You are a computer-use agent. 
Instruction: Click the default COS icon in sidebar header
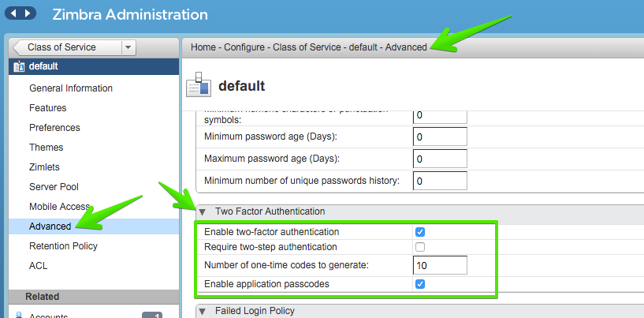19,66
